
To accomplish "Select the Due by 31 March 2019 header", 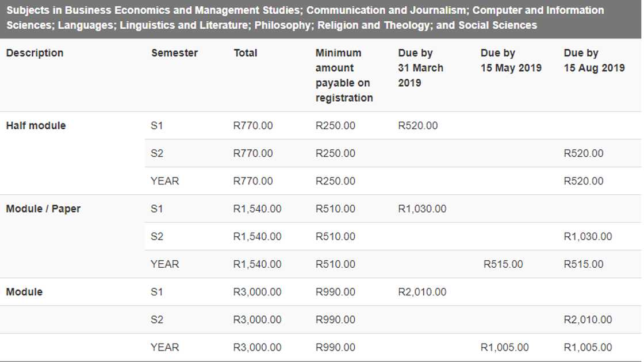I will [420, 68].
